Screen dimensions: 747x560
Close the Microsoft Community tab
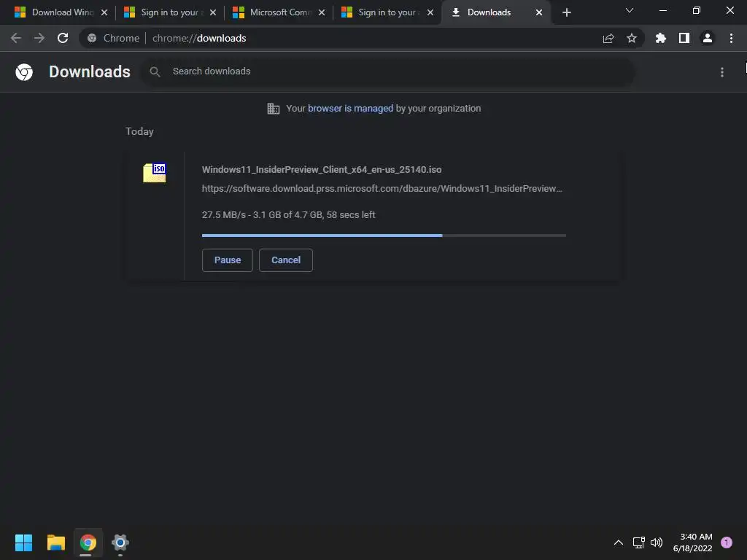[322, 12]
